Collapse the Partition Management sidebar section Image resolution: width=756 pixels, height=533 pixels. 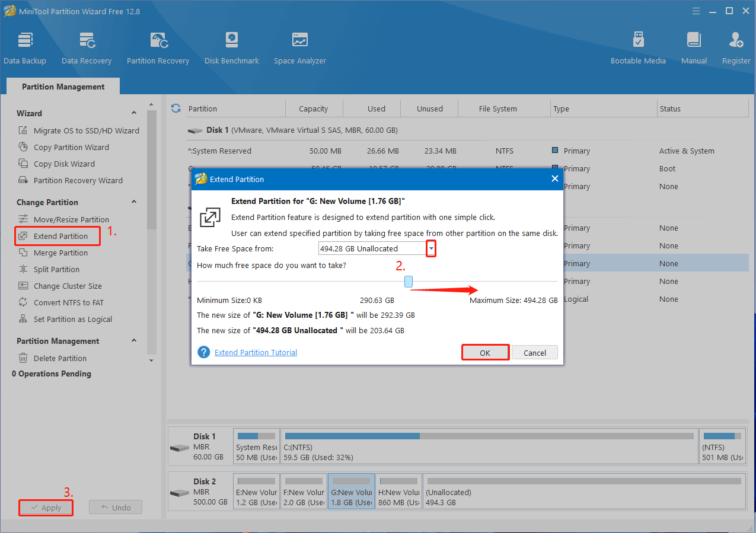point(134,341)
